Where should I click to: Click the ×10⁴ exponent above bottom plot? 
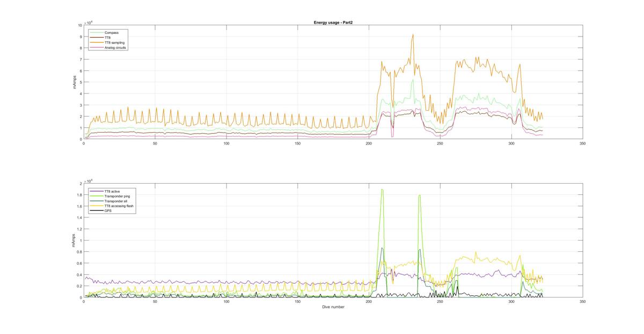pyautogui.click(x=89, y=180)
